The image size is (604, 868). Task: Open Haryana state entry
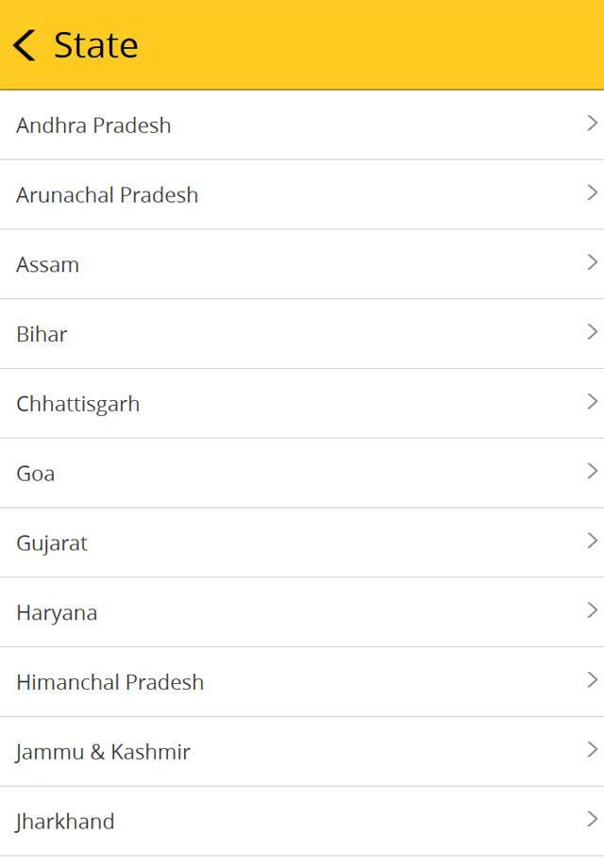57,613
